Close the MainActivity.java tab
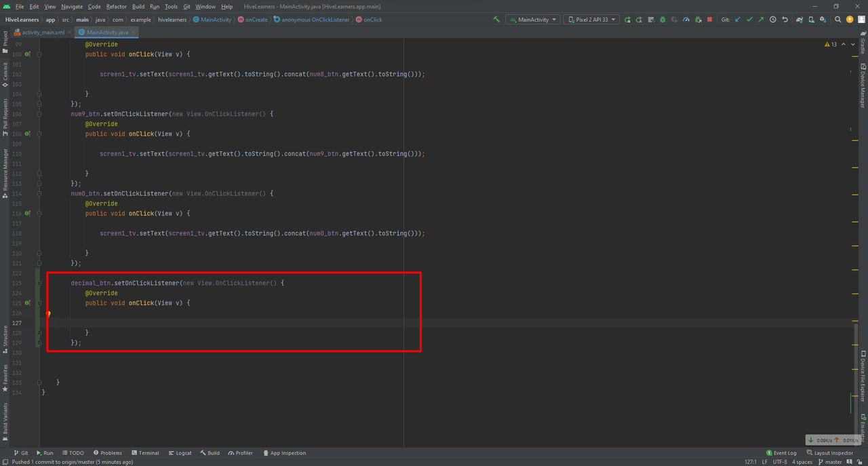Viewport: 868px width, 466px height. (134, 32)
